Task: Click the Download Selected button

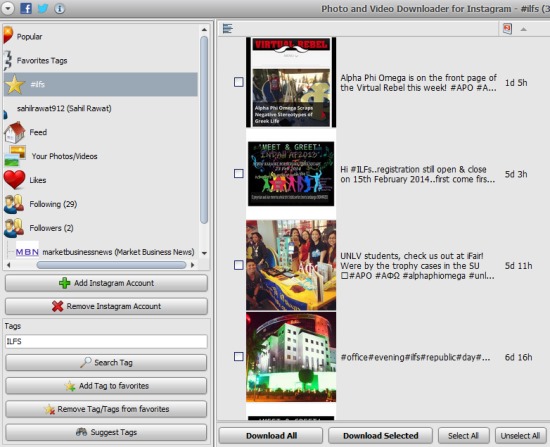Action: (381, 436)
